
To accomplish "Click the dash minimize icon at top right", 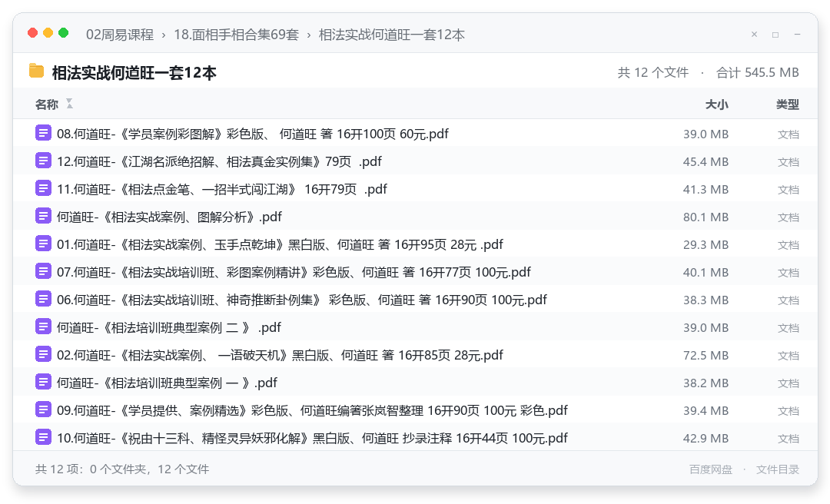I will coord(797,35).
